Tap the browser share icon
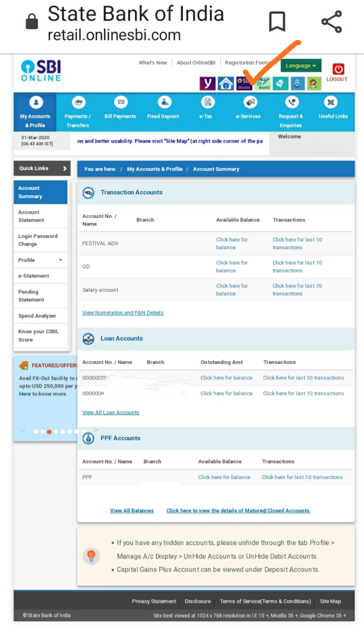364x638 pixels. pyautogui.click(x=332, y=21)
